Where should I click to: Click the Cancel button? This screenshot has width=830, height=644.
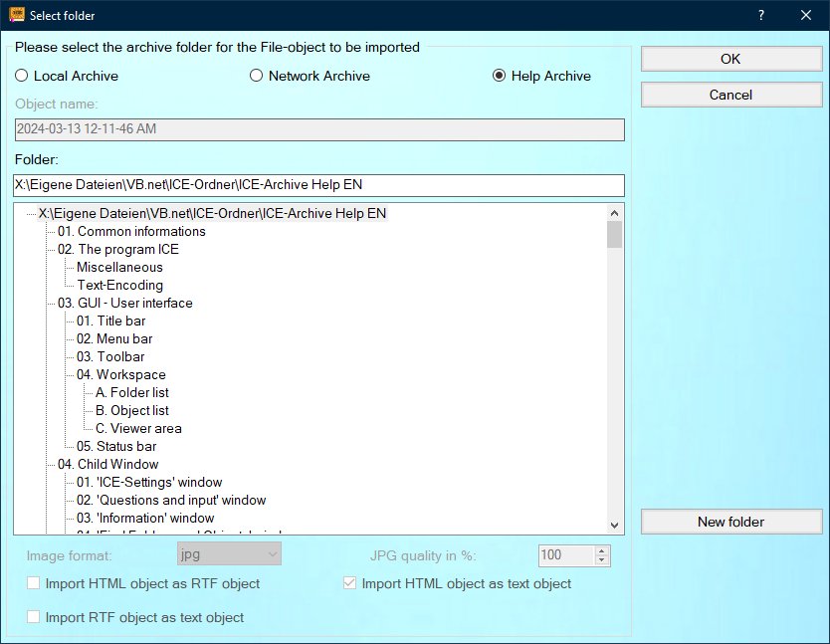[730, 95]
